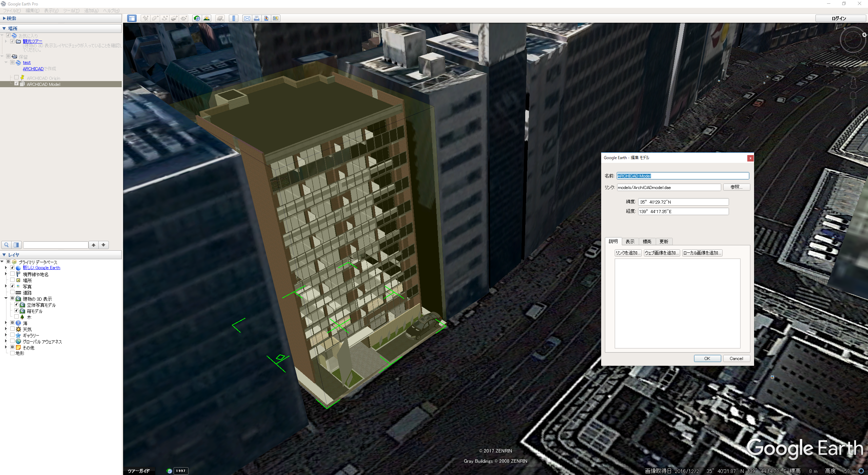
Task: Switch to the 標高 tab in dialog
Action: click(x=647, y=242)
